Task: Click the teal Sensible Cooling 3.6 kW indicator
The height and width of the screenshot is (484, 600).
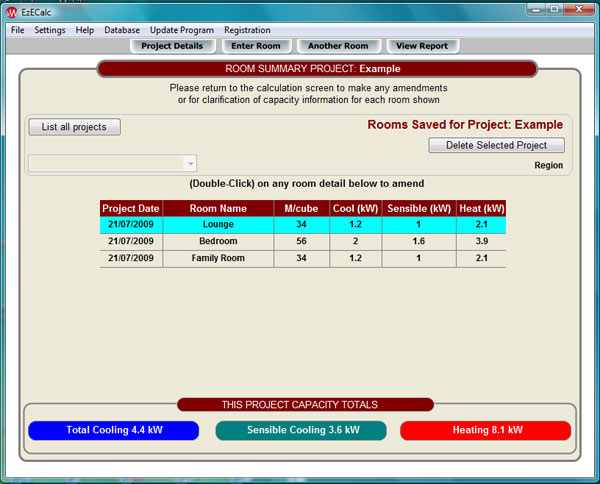Action: pos(301,430)
